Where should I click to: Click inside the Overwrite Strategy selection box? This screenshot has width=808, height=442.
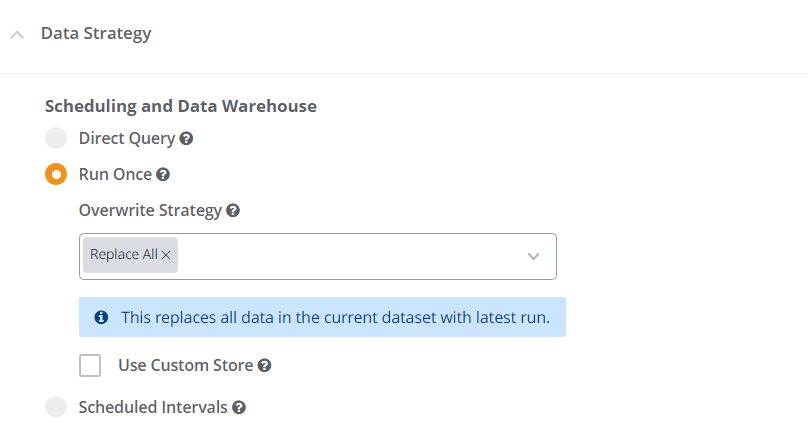pyautogui.click(x=350, y=256)
